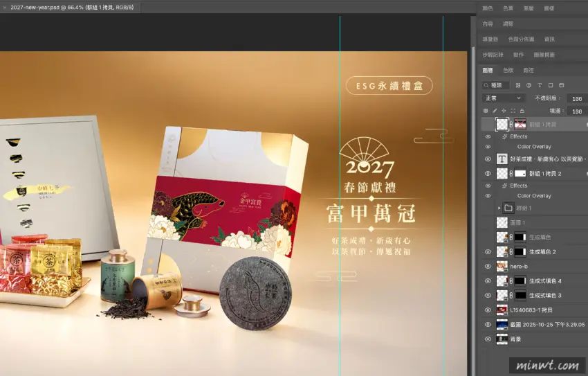Click the 不透明度 opacity value field
This screenshot has height=376, width=588.
(x=577, y=99)
